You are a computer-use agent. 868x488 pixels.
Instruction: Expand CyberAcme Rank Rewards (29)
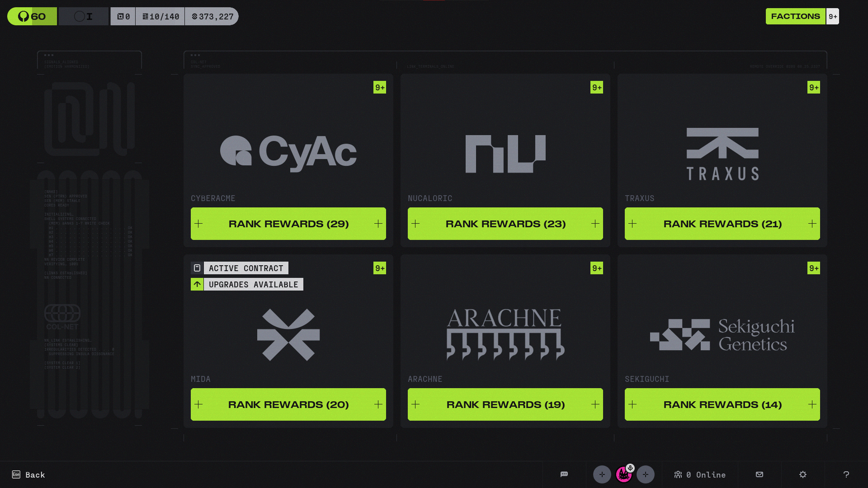[288, 224]
